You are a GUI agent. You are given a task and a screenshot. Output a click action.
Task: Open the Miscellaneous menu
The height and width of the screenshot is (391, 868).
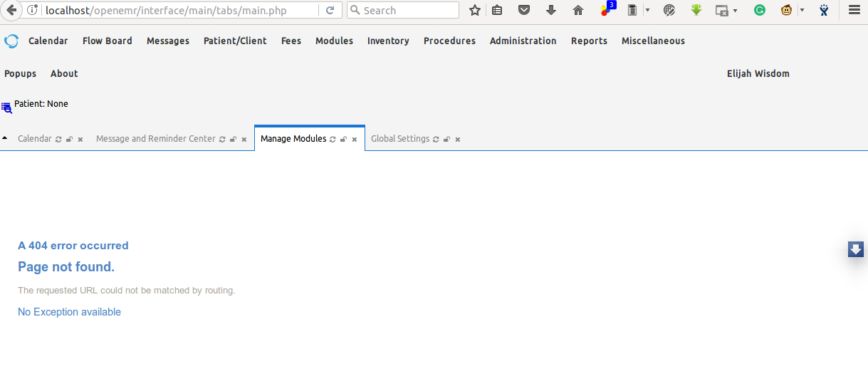(653, 41)
